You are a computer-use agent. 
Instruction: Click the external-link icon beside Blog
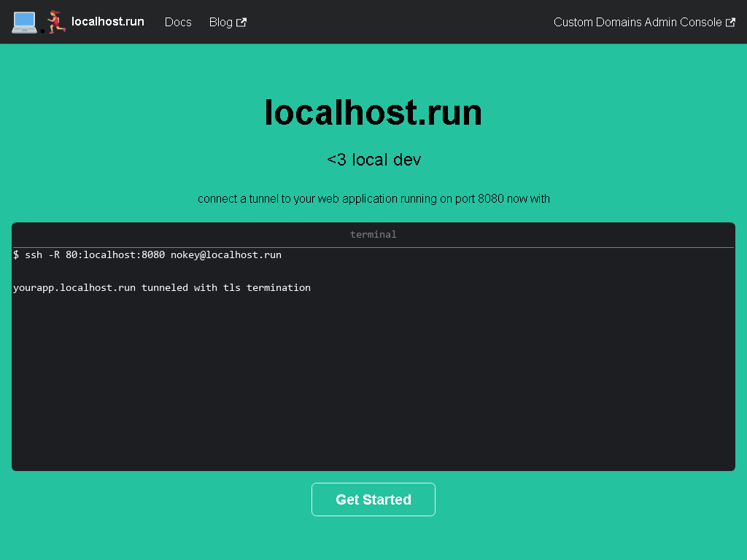[x=241, y=22]
